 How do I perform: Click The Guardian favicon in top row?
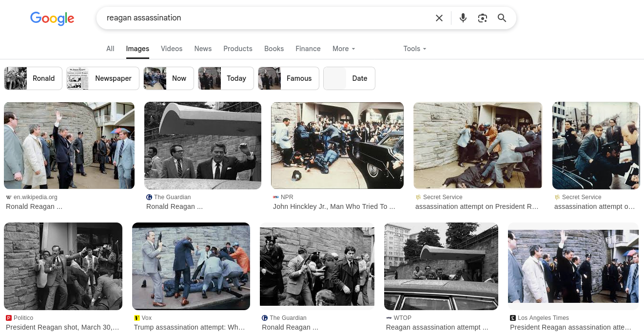coord(149,197)
